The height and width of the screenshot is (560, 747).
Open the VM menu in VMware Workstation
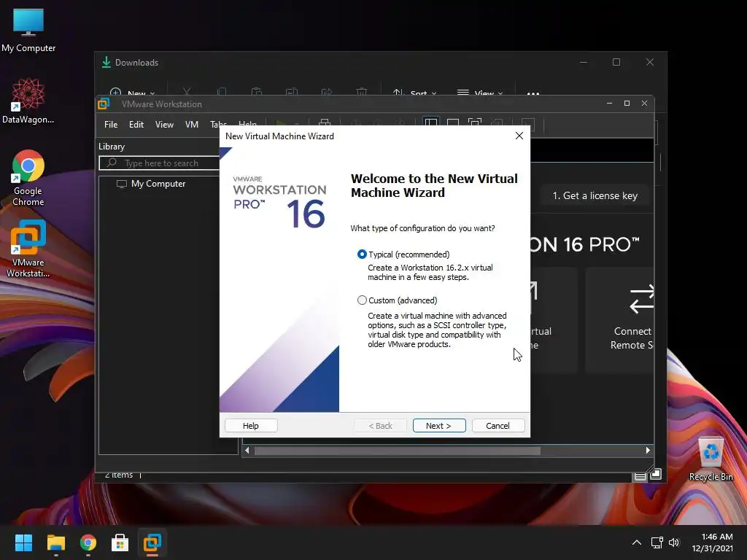pos(192,124)
